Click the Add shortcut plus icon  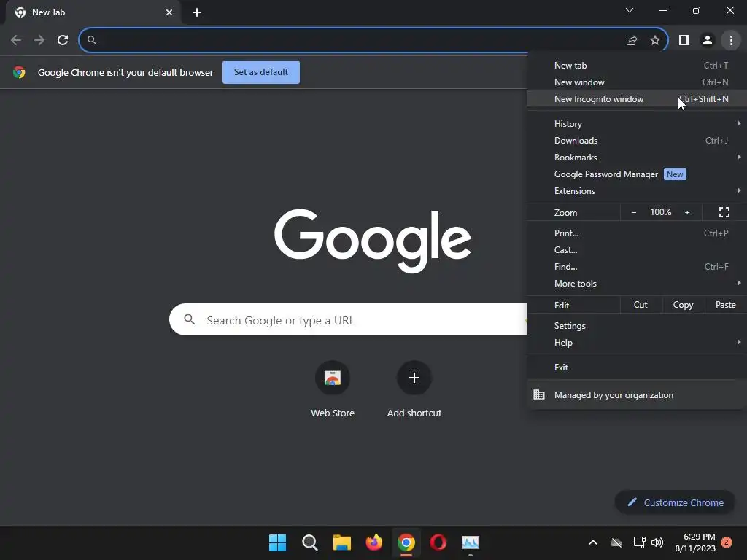[x=414, y=378]
